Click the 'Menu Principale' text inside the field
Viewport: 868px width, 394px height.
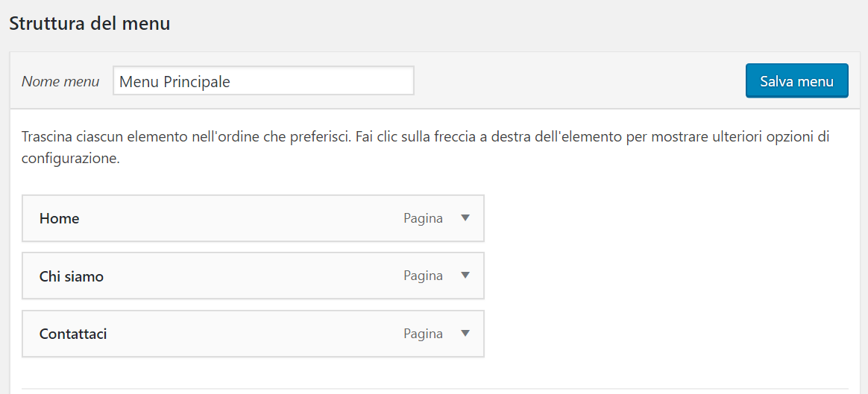[174, 82]
